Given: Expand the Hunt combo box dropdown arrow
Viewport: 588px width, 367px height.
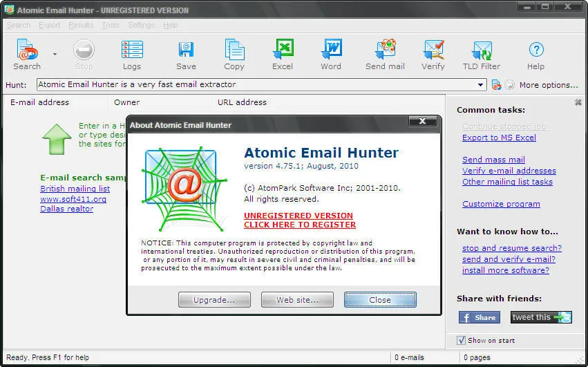Looking at the screenshot, I should pyautogui.click(x=480, y=85).
